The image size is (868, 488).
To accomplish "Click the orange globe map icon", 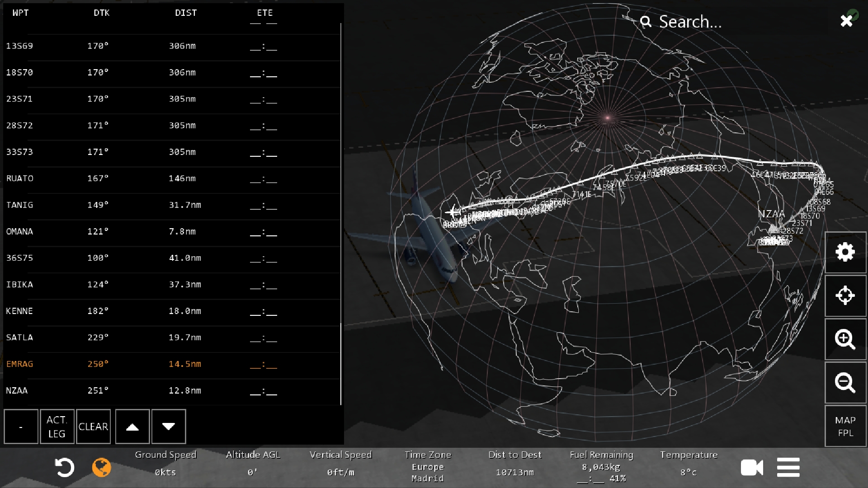I will [101, 468].
